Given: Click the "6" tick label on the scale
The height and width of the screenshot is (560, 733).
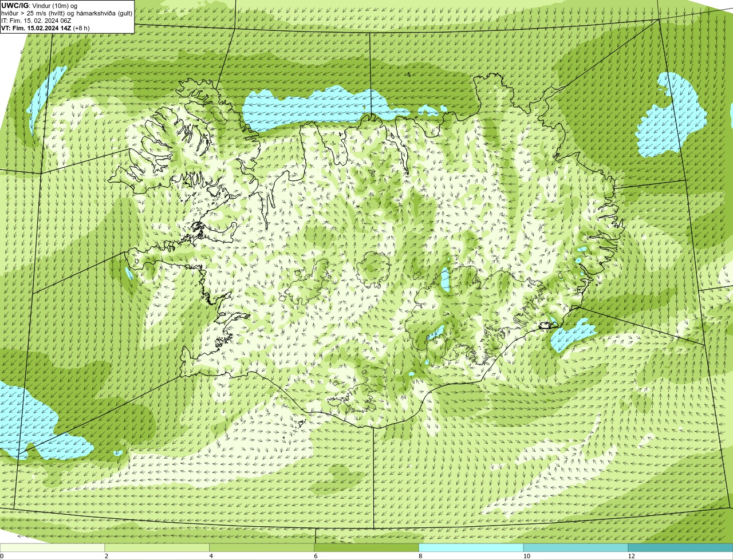Looking at the screenshot, I should coord(316,556).
